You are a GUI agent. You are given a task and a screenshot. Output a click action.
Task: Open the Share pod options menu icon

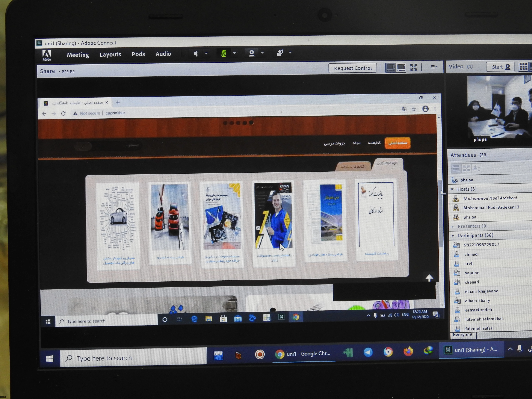(434, 67)
